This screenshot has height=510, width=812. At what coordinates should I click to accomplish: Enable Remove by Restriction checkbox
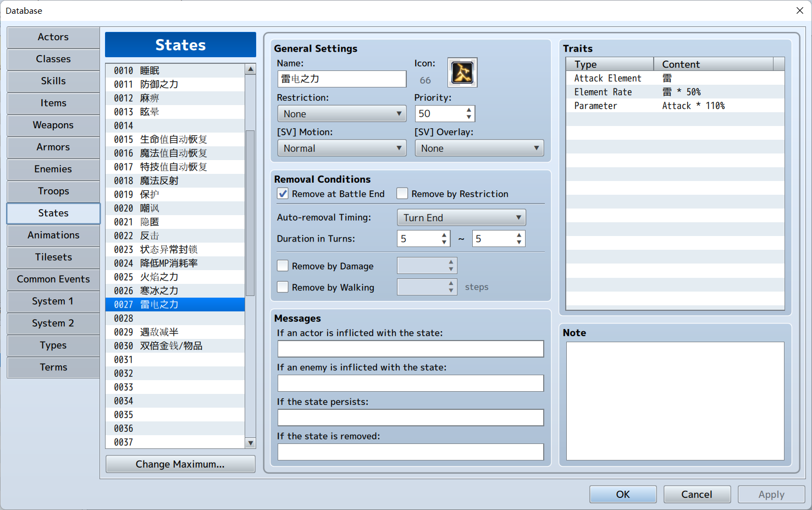402,194
